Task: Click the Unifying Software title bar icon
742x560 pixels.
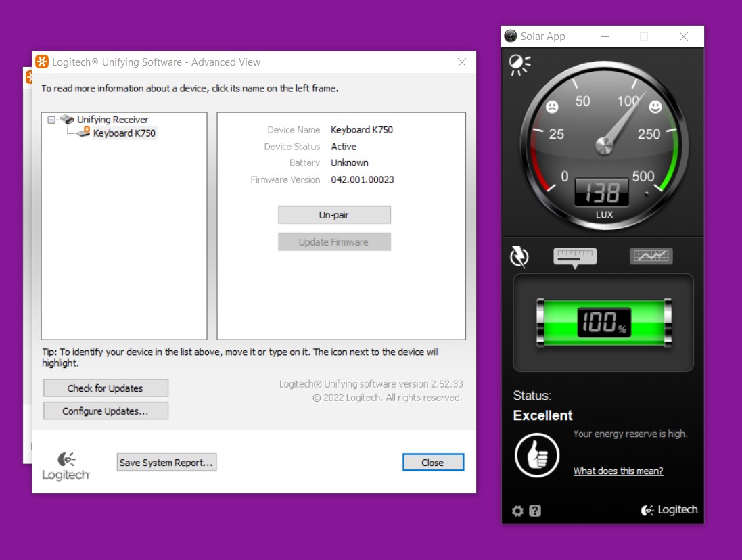Action: pos(42,62)
